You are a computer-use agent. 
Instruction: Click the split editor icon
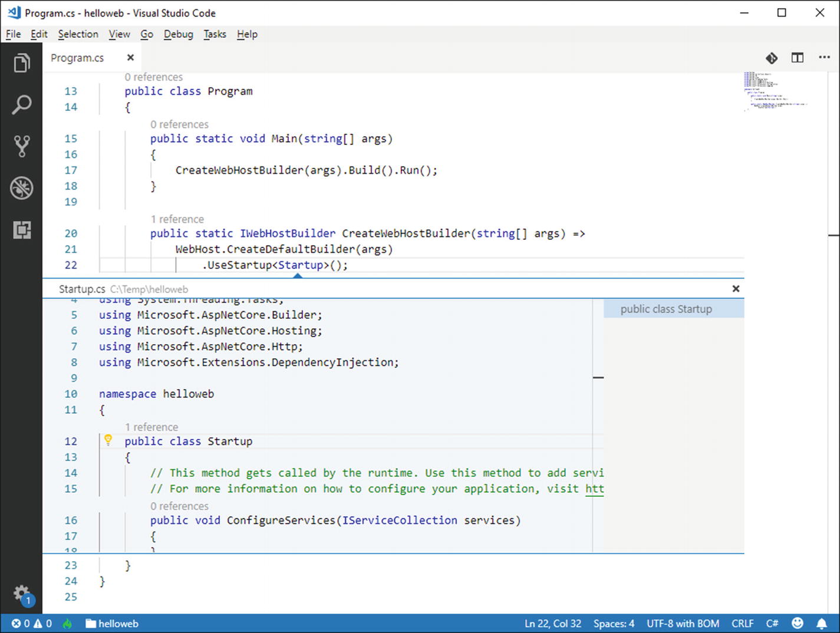[x=798, y=58]
